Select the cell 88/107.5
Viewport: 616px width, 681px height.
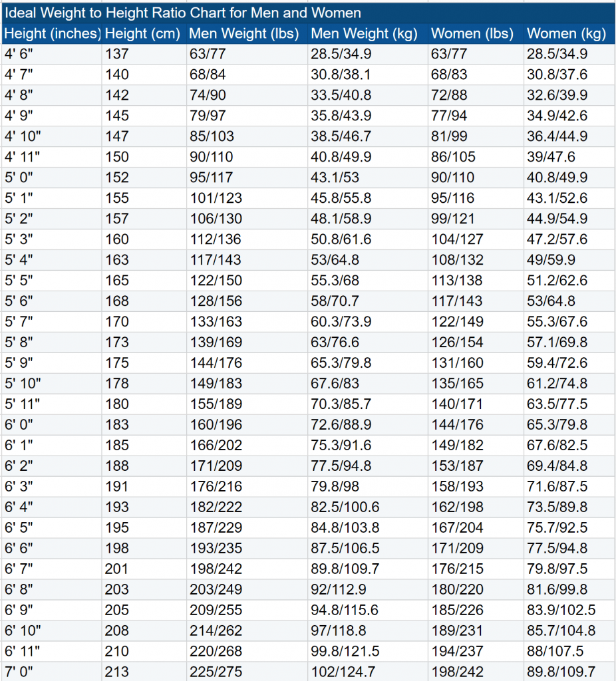[569, 651]
